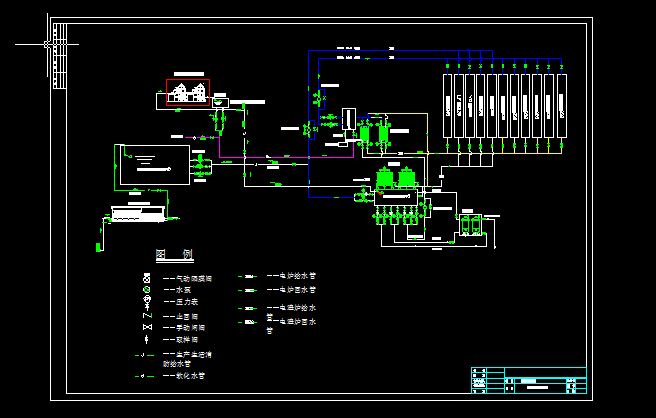Pick the 电渣炉回水管 line sample in the legend
The height and width of the screenshot is (418, 656).
pyautogui.click(x=248, y=322)
